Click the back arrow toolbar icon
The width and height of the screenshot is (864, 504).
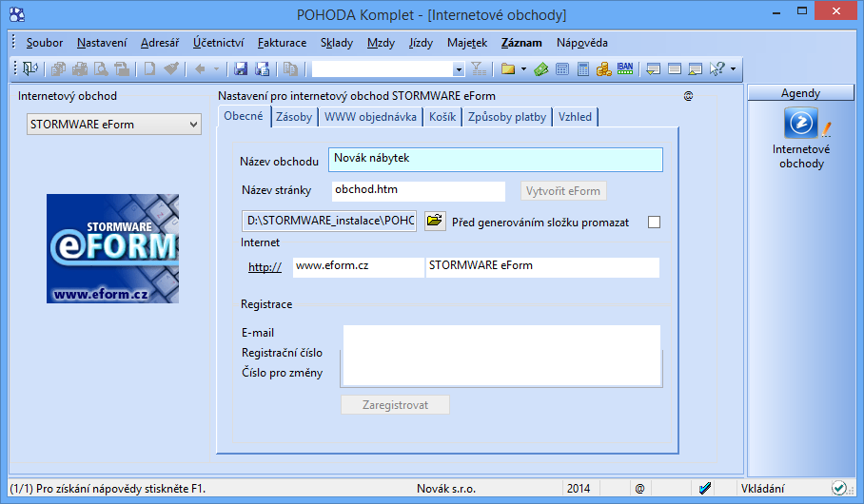(200, 68)
